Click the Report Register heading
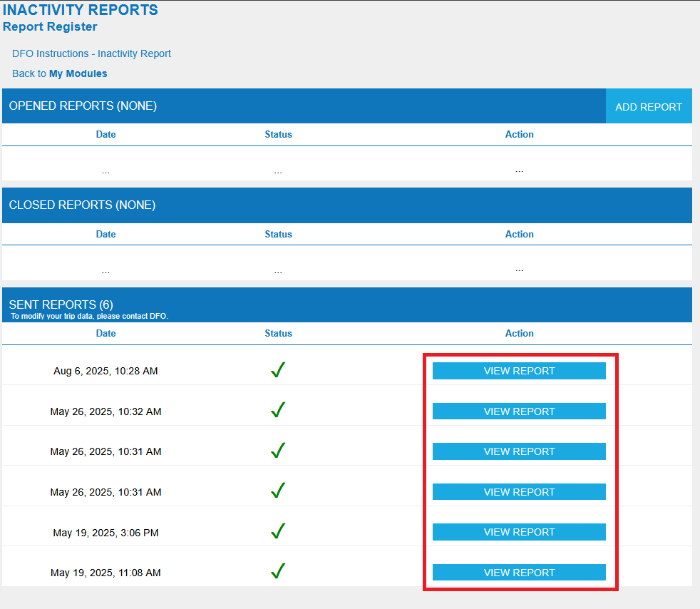Image resolution: width=700 pixels, height=609 pixels. pos(50,26)
